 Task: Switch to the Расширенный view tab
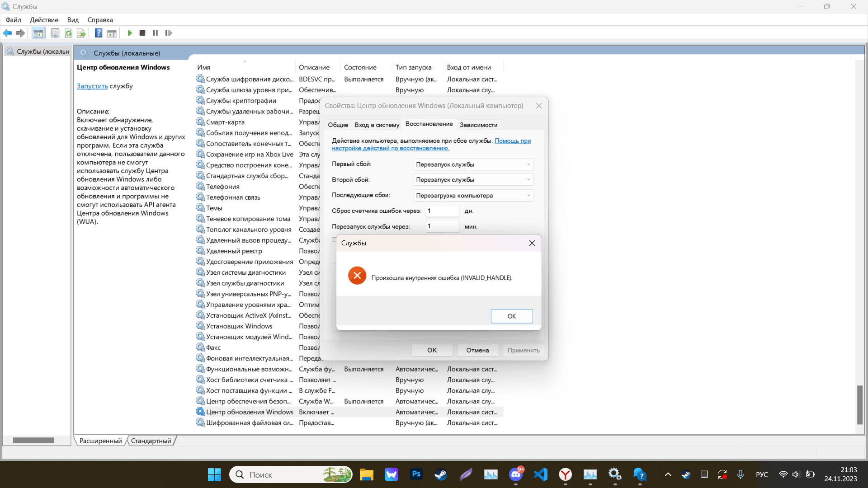click(x=100, y=441)
